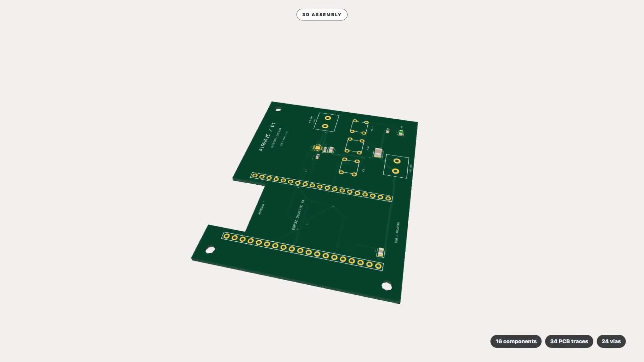This screenshot has width=644, height=362.
Task: Click the 3D ASSEMBLY pill label
Action: coord(322,14)
